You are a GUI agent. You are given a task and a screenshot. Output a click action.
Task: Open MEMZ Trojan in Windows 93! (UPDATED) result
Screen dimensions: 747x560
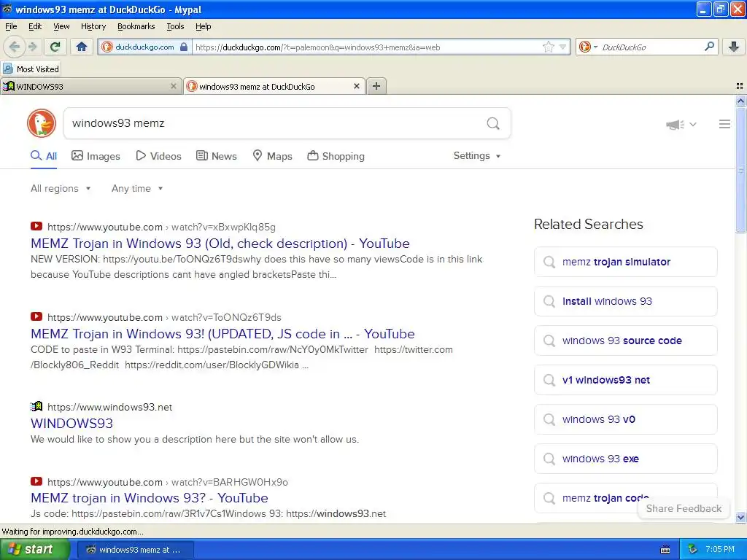(x=222, y=334)
